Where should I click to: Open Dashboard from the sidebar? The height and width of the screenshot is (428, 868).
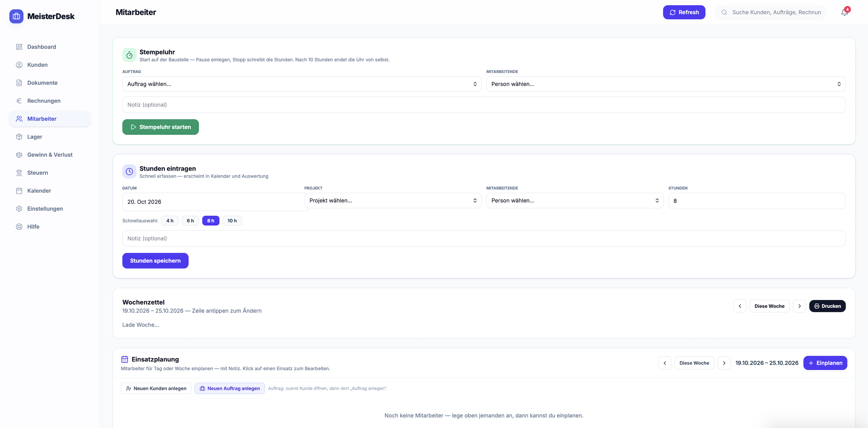point(50,47)
